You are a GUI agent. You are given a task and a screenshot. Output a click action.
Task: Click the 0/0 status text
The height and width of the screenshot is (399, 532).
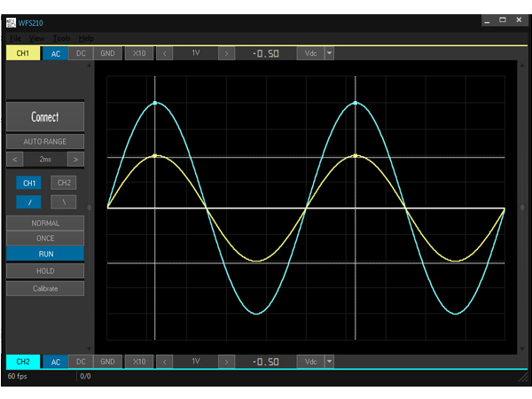[x=85, y=376]
